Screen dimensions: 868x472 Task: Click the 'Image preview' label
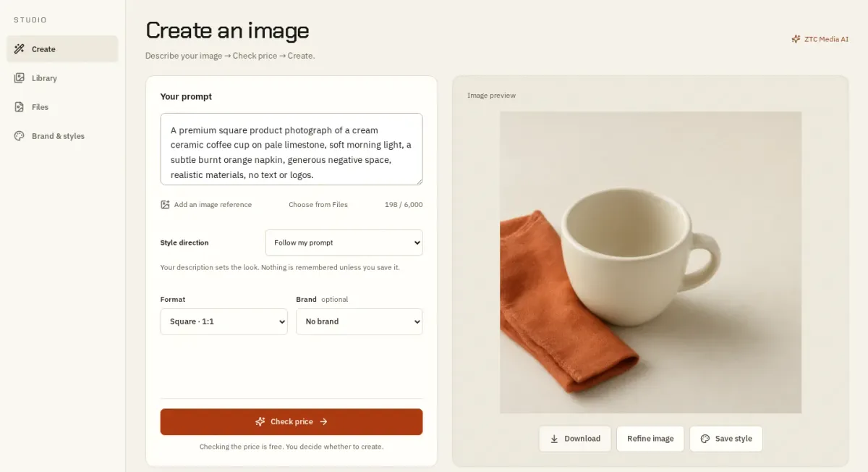tap(491, 96)
